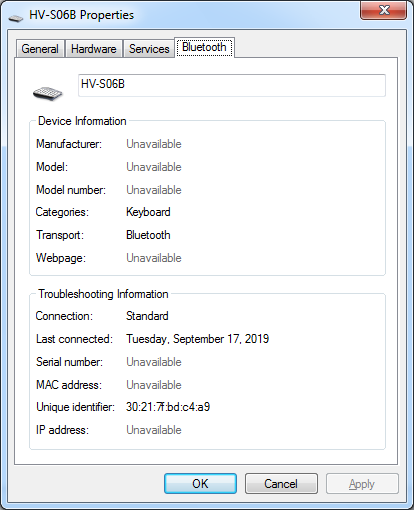
Task: Open the Hardware tab
Action: tap(94, 49)
